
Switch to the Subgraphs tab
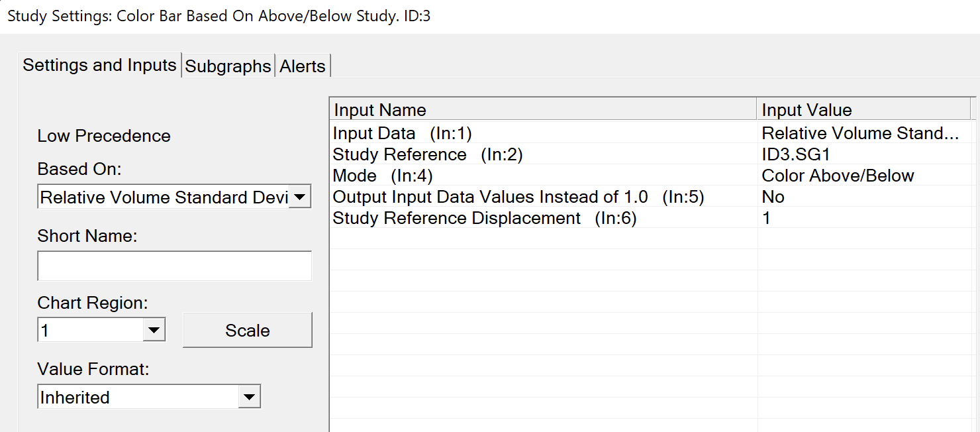click(228, 66)
